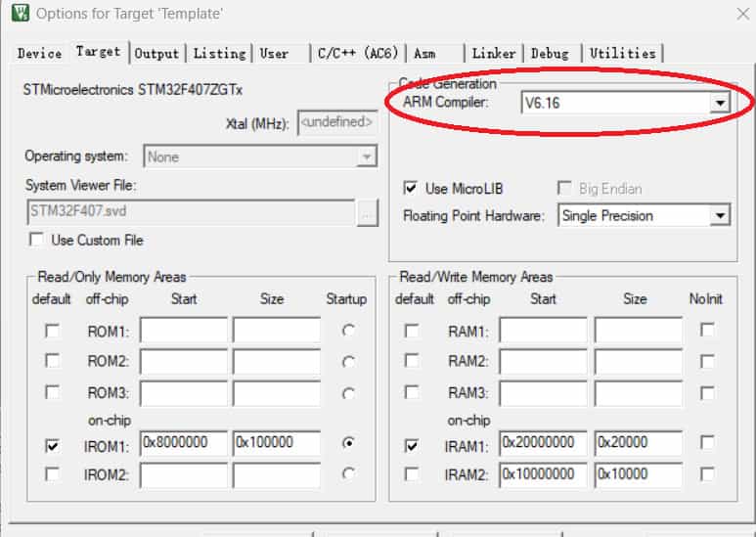Click ROM1 Start address field

pyautogui.click(x=184, y=330)
